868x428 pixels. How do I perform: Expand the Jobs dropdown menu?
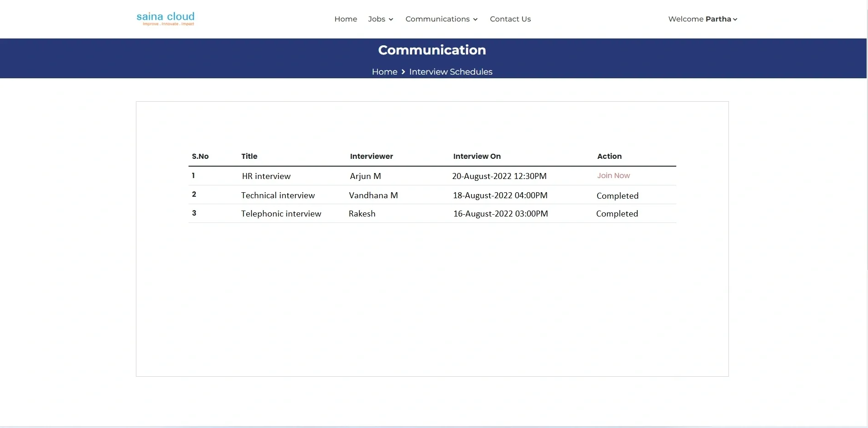(380, 19)
